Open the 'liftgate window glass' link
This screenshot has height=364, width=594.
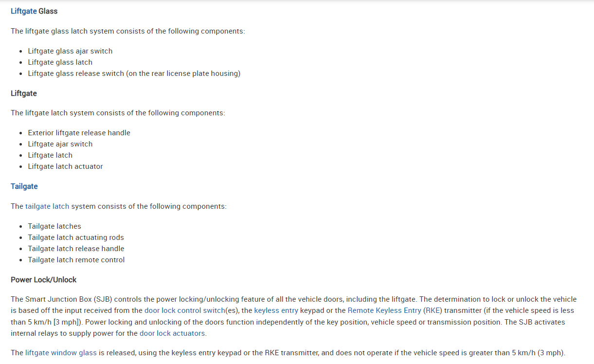(61, 353)
